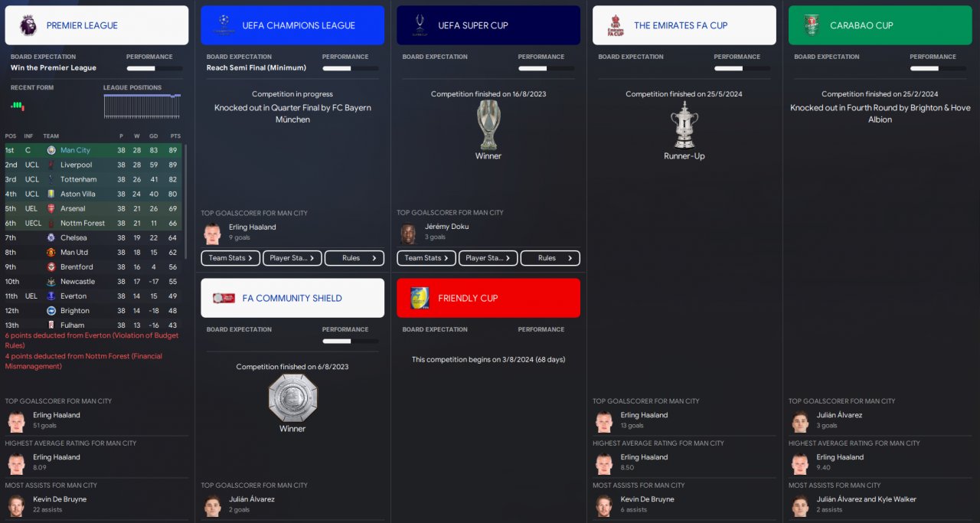Open Champions League Rules button
This screenshot has height=523, width=980.
(354, 258)
